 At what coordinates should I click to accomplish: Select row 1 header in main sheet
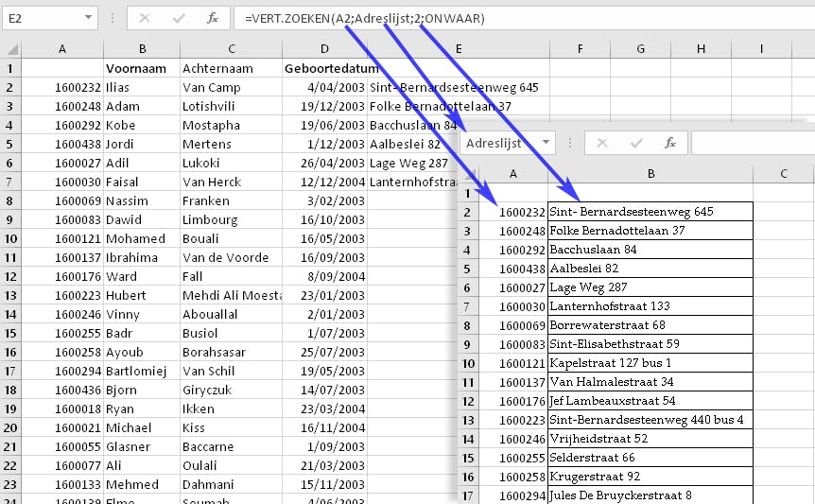pyautogui.click(x=10, y=68)
